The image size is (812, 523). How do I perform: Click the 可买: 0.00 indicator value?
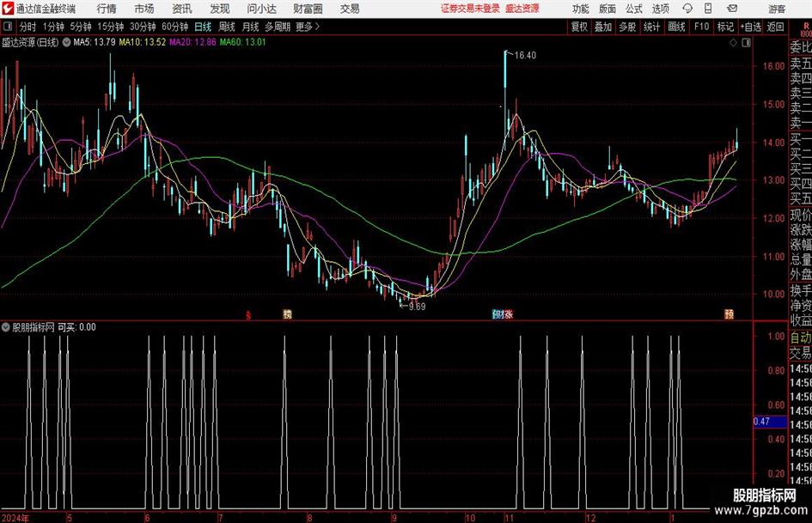pos(76,327)
